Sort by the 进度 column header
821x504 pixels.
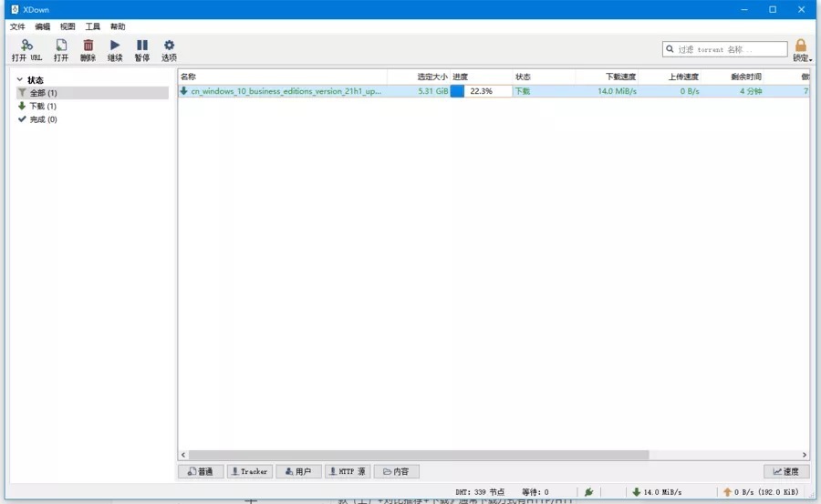pos(481,77)
